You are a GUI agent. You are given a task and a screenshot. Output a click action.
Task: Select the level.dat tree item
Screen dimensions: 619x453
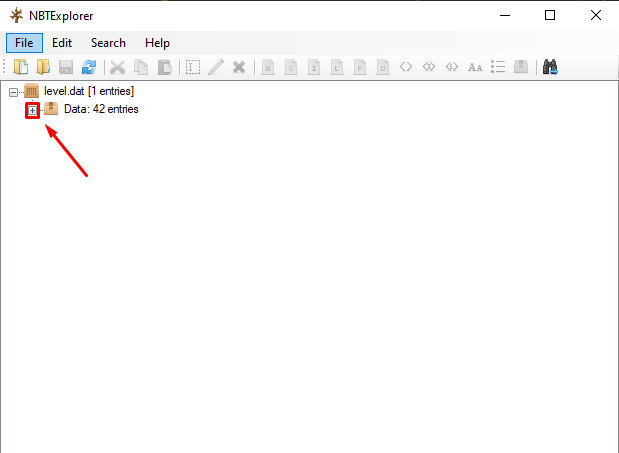click(x=88, y=91)
